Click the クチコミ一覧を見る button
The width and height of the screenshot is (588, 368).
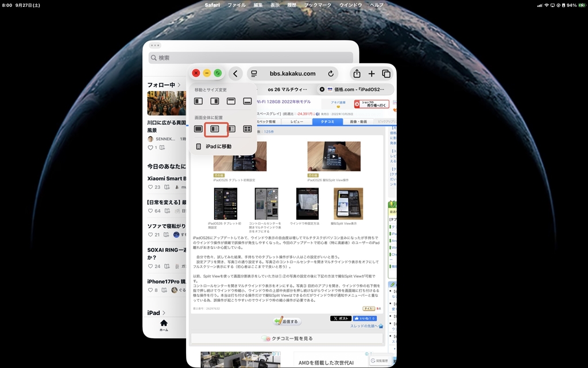(287, 338)
